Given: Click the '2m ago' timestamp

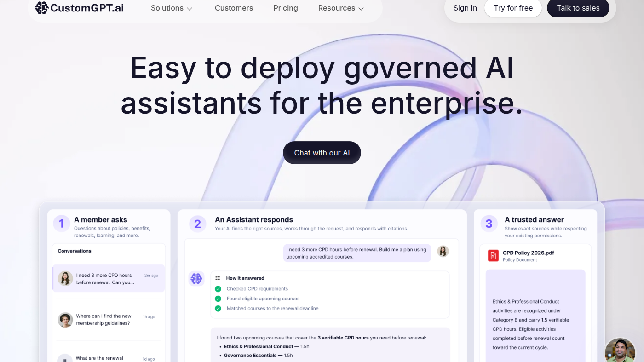Looking at the screenshot, I should (151, 276).
